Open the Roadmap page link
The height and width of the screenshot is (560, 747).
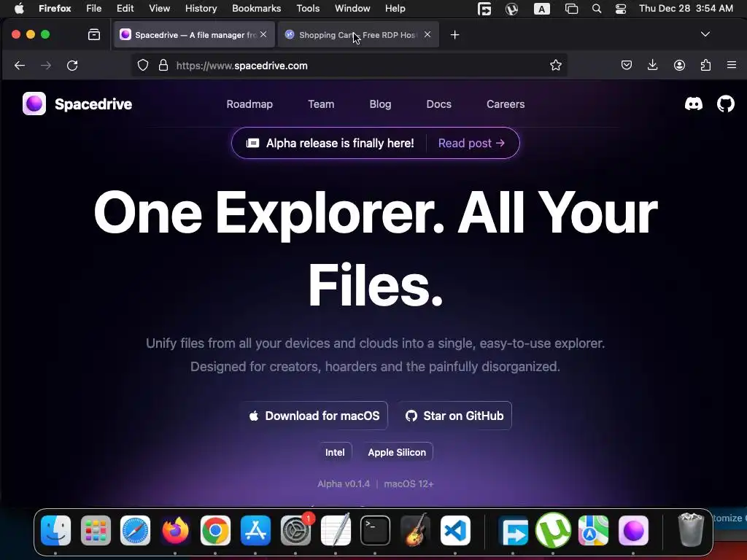click(x=249, y=104)
